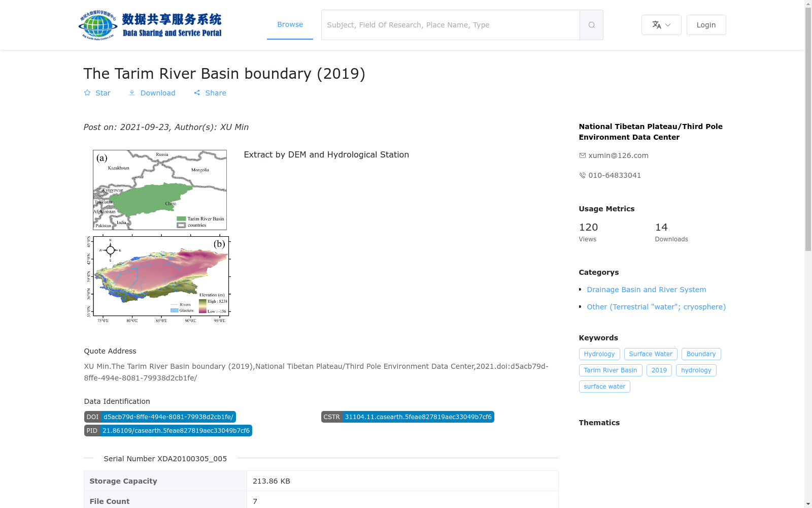Click the Share icon link
The height and width of the screenshot is (508, 812).
[x=197, y=93]
